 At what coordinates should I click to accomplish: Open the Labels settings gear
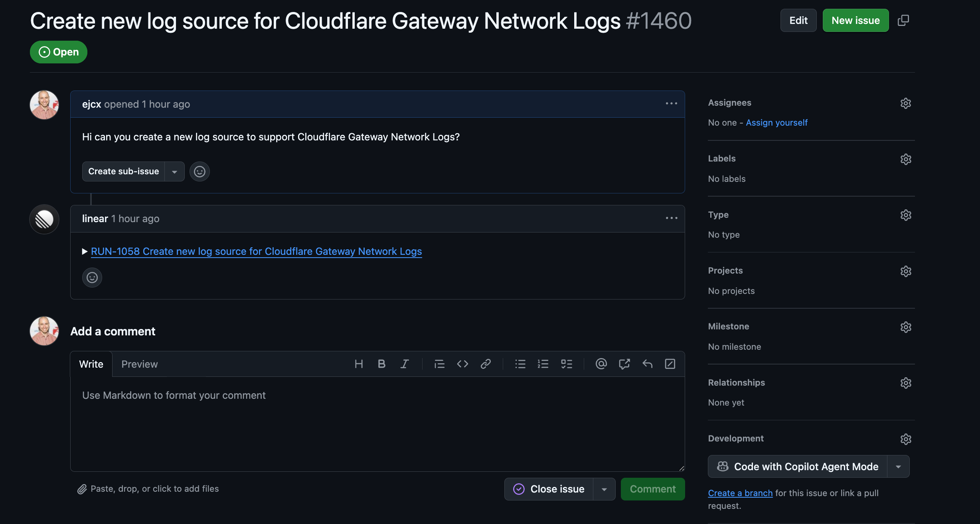click(906, 159)
